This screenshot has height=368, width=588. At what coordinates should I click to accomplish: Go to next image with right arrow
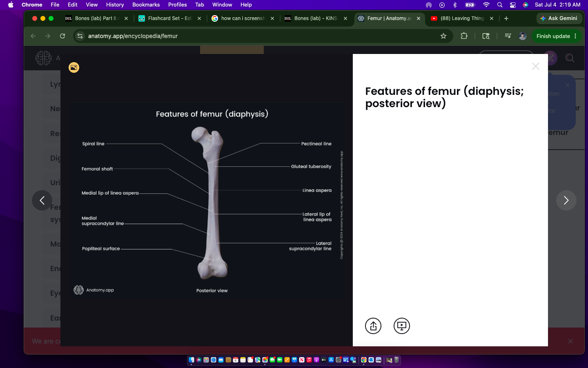coord(566,200)
